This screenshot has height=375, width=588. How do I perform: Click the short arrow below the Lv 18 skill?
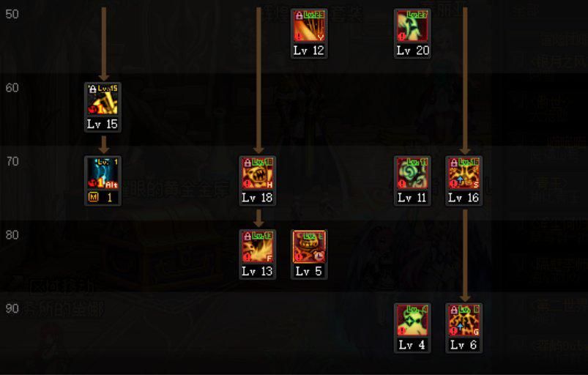258,218
